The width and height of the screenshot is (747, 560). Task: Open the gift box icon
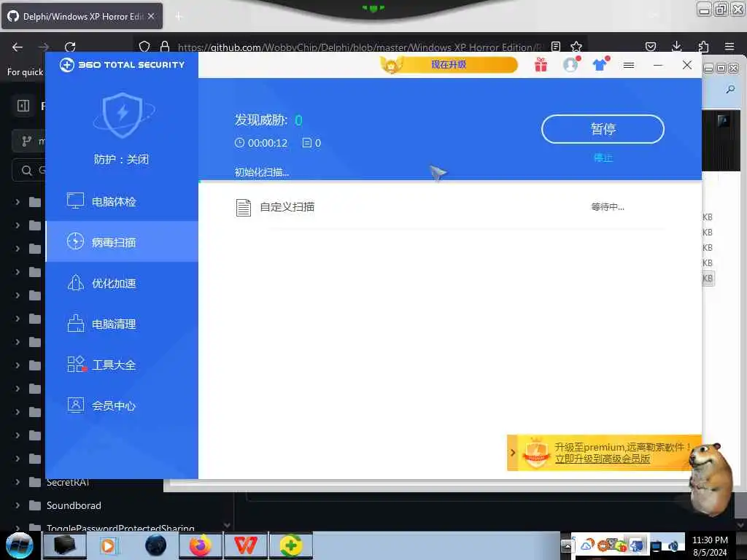coord(541,64)
